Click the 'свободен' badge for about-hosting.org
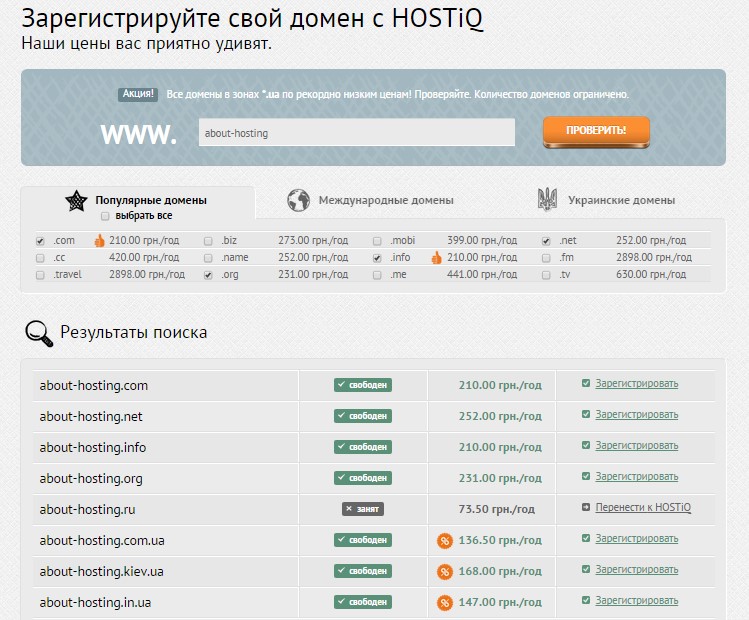The height and width of the screenshot is (620, 749). tap(363, 478)
